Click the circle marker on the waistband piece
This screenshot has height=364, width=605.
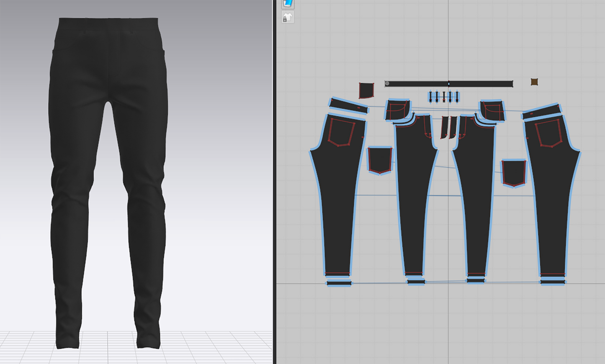[387, 84]
